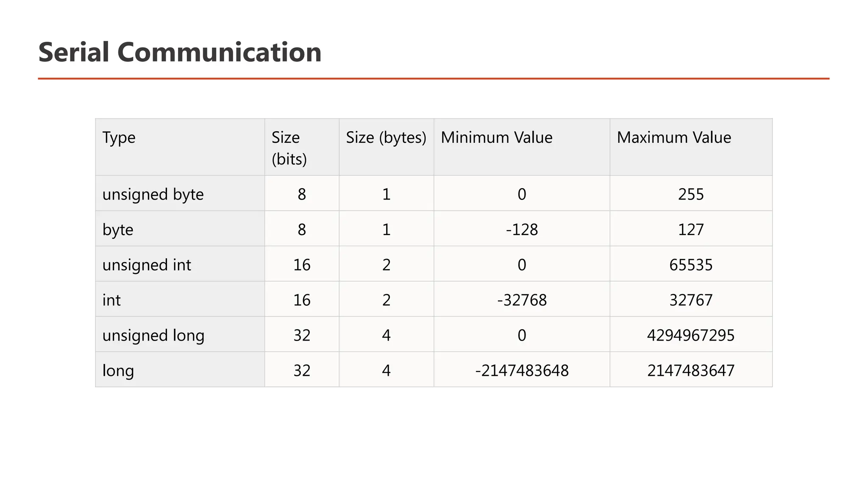Select the unsigned long type cell
This screenshot has height=488, width=868.
pyautogui.click(x=180, y=334)
